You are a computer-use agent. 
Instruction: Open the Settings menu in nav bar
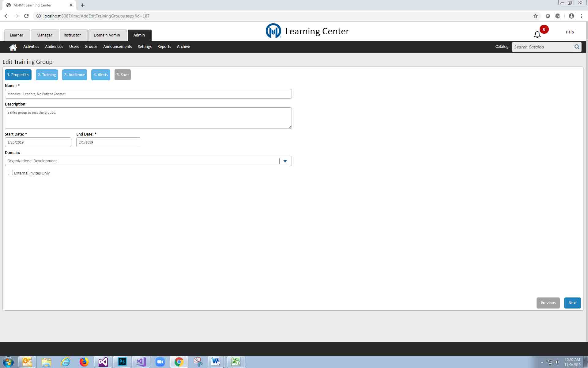click(x=145, y=47)
